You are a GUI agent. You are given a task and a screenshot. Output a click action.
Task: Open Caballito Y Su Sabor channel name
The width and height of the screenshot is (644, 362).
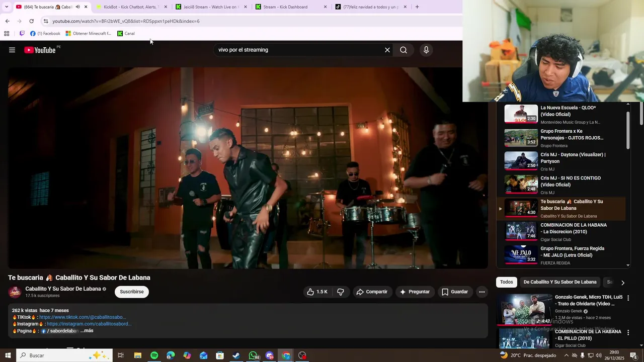[63, 289]
